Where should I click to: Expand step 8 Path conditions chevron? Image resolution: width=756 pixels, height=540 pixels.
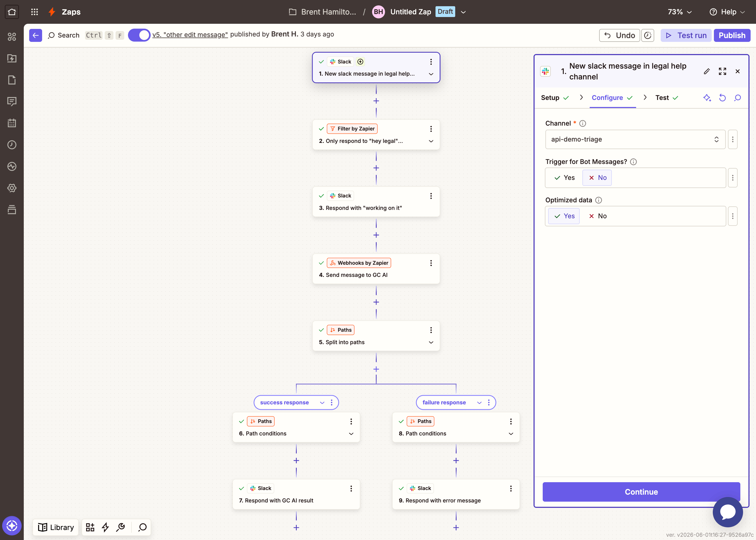(511, 434)
